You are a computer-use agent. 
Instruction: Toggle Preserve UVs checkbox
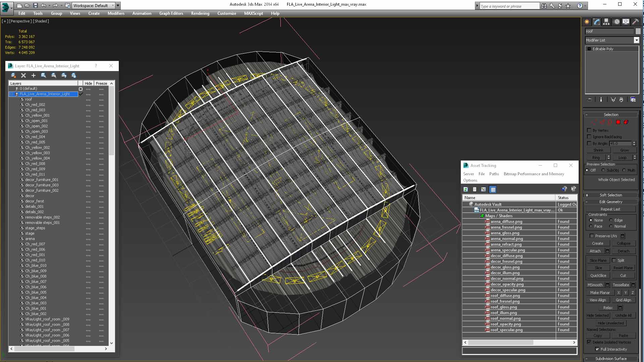592,236
